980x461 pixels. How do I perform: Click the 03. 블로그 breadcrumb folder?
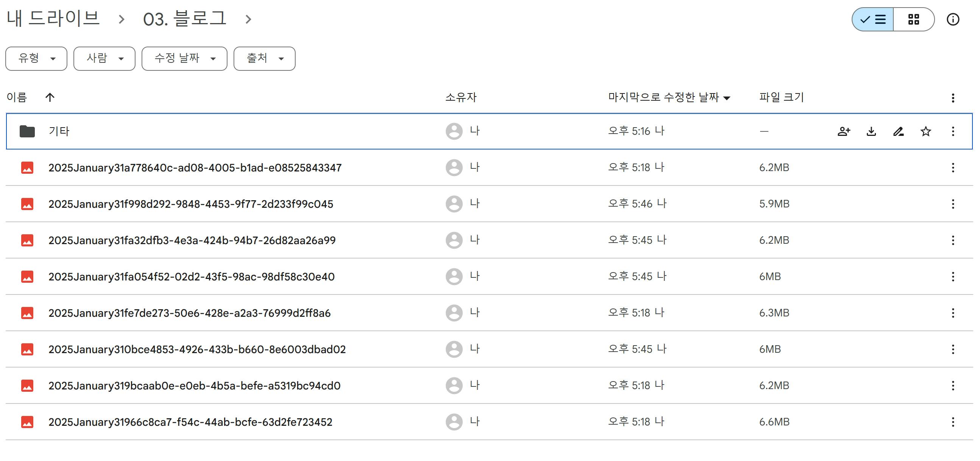click(184, 18)
